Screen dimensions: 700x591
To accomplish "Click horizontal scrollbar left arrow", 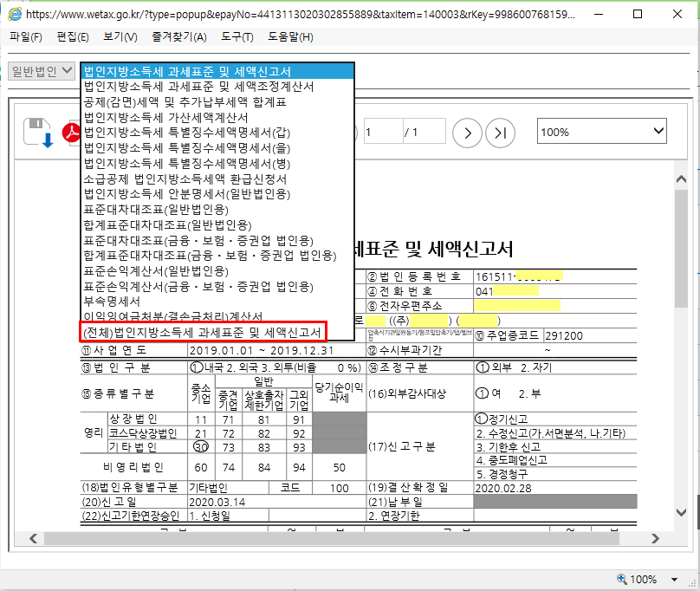I will click(x=33, y=538).
